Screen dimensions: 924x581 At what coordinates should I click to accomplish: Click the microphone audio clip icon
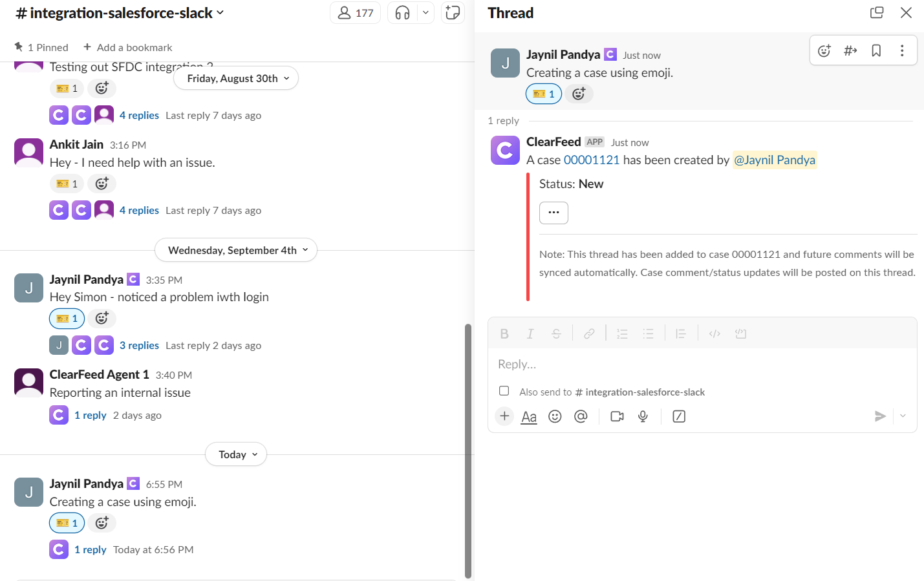pos(643,416)
